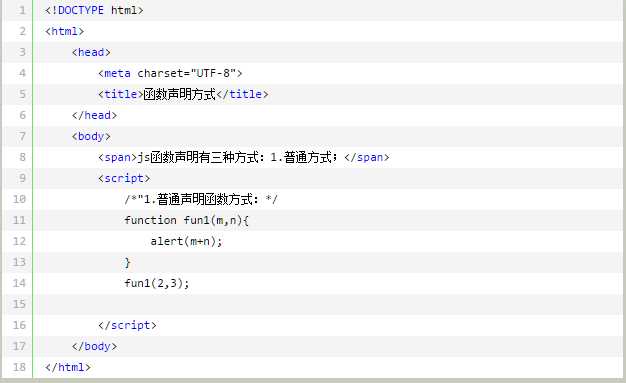Click line number 10 in the gutter
The width and height of the screenshot is (626, 383).
pyautogui.click(x=19, y=199)
